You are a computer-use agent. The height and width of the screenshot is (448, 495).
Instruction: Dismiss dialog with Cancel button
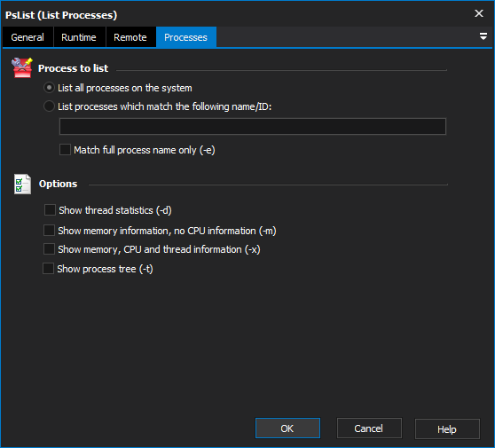[x=369, y=428]
